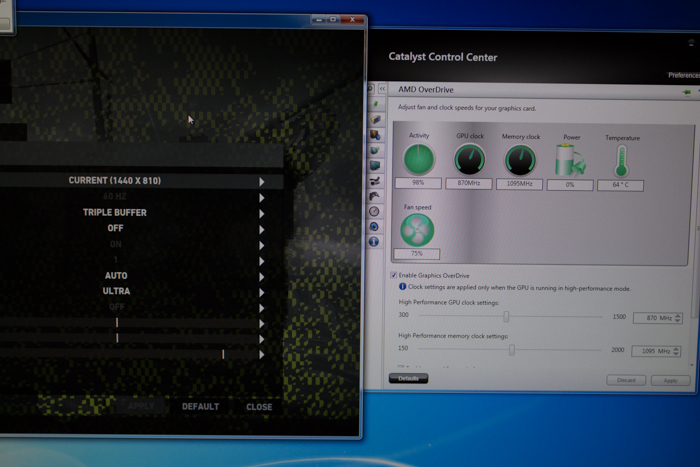
Task: Select the TRIPLE BUFFER option text
Action: point(115,213)
